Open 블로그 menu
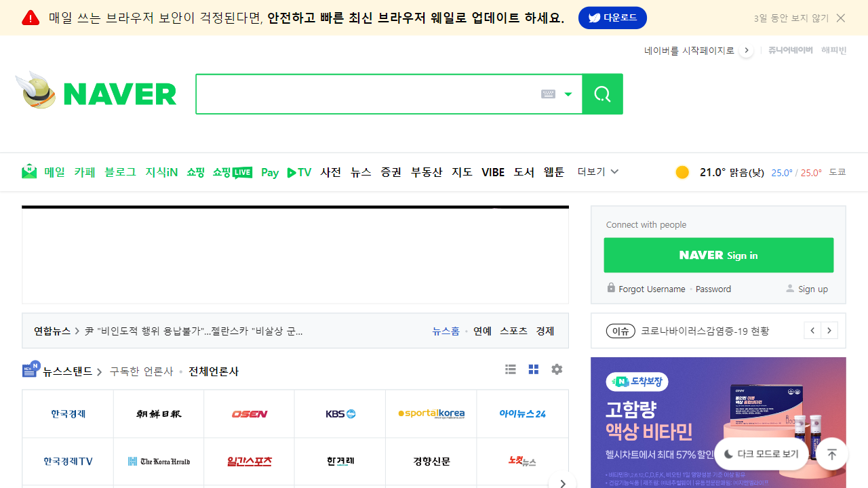 120,172
